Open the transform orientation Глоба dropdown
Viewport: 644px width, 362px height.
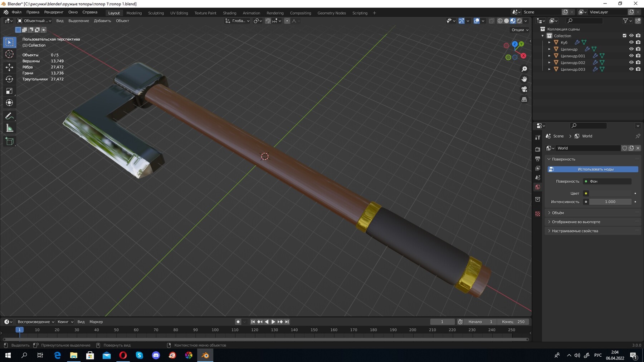(238, 21)
